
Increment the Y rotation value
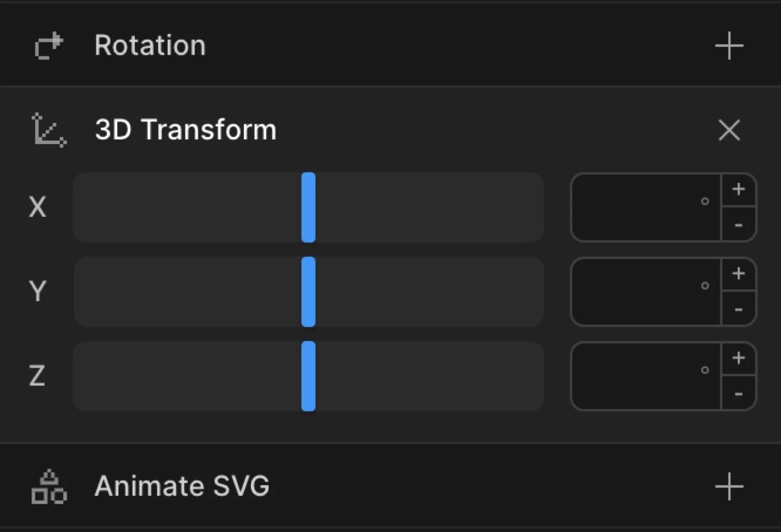tap(738, 274)
